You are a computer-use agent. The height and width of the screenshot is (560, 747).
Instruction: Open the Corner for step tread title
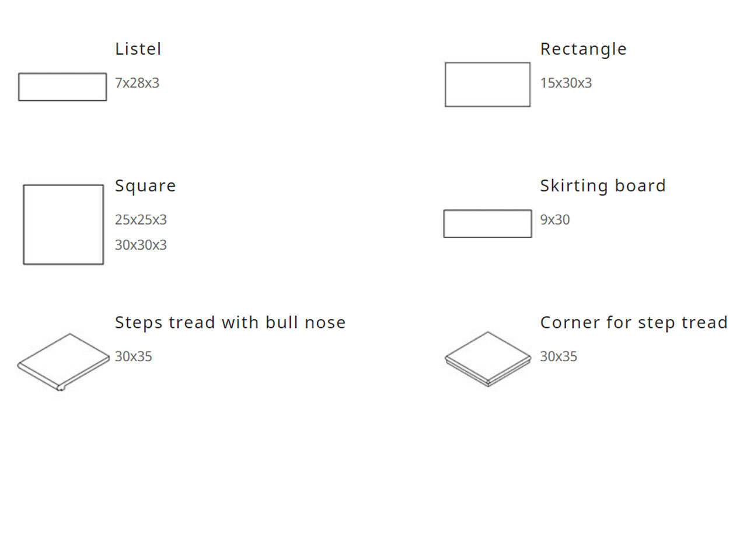pyautogui.click(x=633, y=323)
